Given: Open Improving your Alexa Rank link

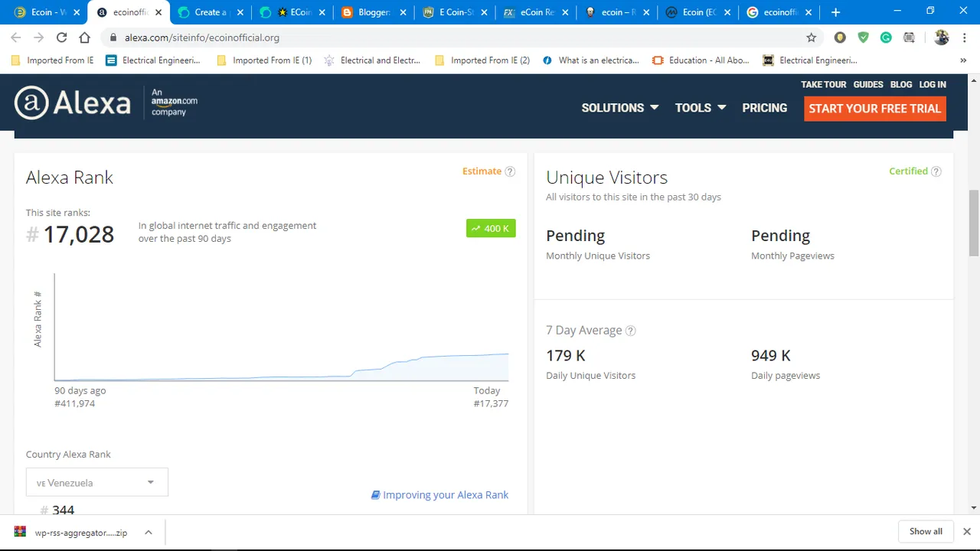Looking at the screenshot, I should pyautogui.click(x=439, y=495).
